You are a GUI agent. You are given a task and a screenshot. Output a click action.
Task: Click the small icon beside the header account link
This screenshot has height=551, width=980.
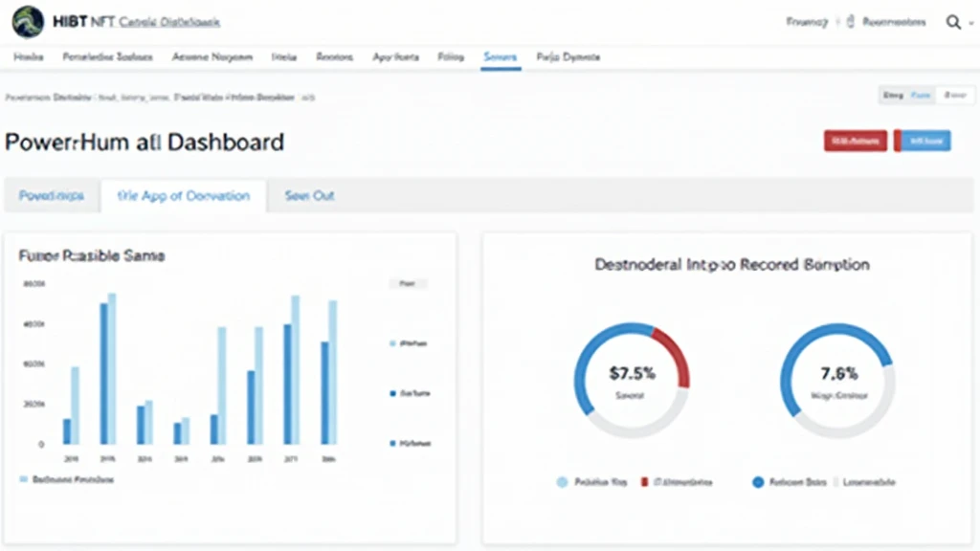click(850, 22)
